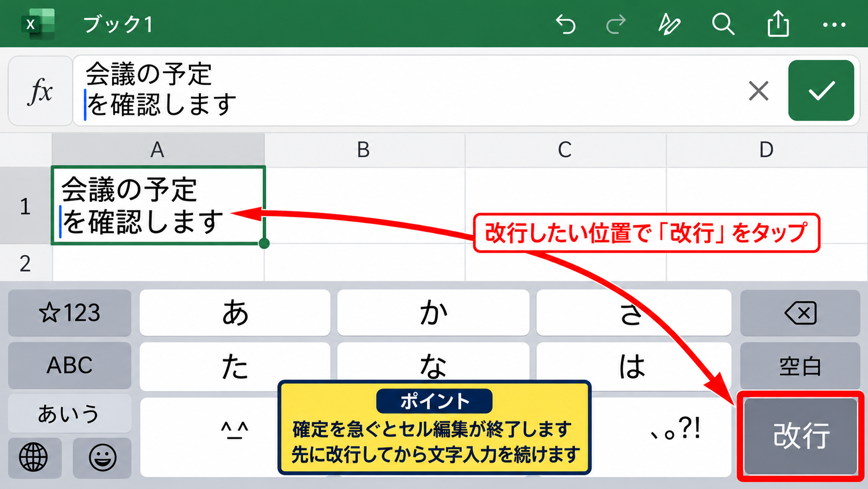Open the emoji smiley keyboard
This screenshot has width=868, height=489.
point(102,457)
